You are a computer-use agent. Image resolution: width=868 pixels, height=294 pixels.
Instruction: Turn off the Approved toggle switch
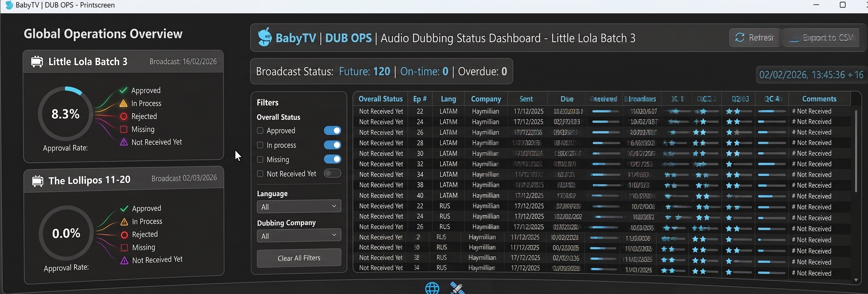(x=333, y=131)
